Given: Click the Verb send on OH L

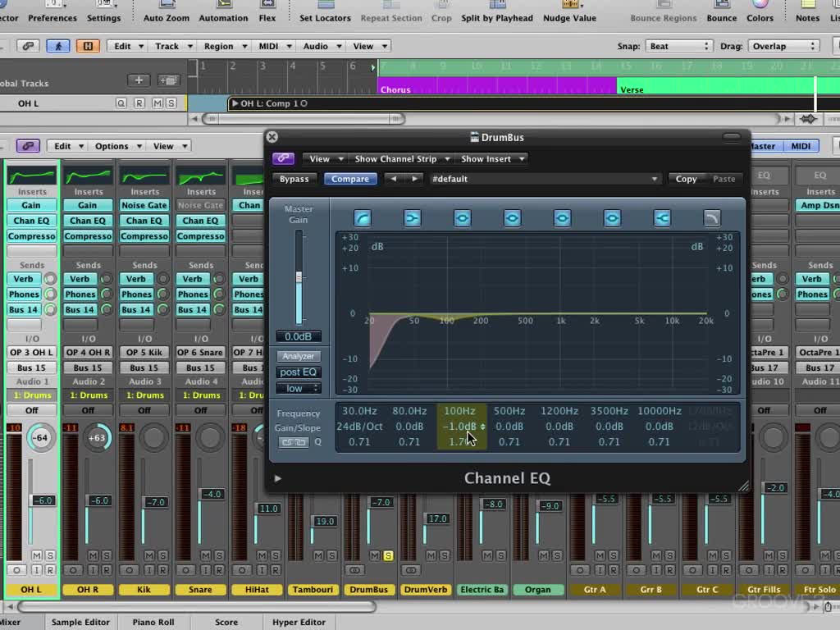Looking at the screenshot, I should (x=23, y=279).
